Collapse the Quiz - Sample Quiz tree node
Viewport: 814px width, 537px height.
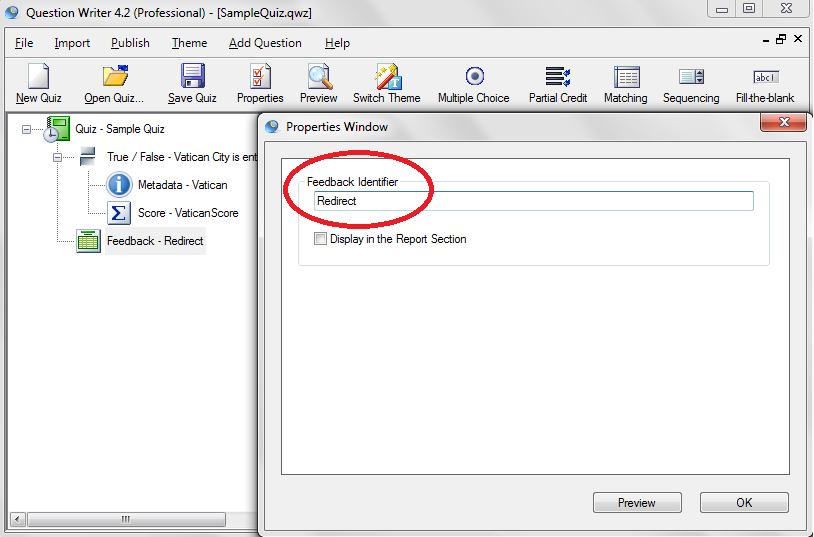tap(26, 129)
